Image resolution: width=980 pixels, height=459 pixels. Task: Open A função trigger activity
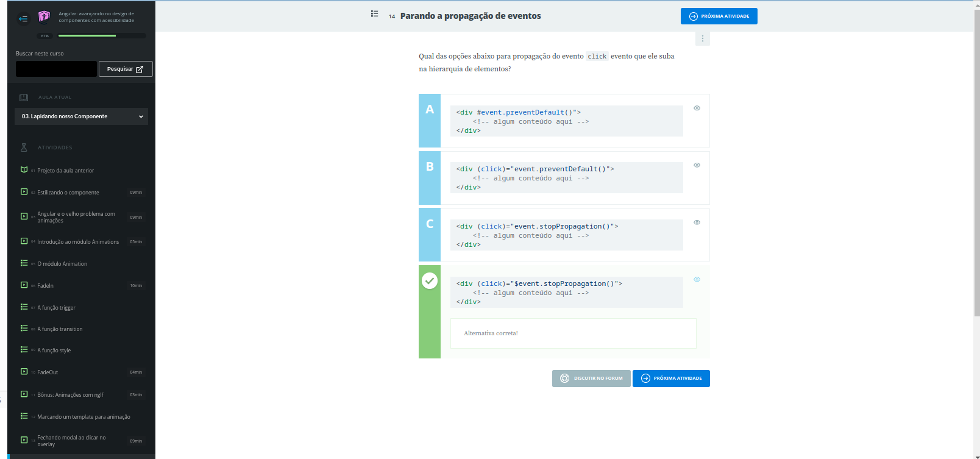(56, 308)
